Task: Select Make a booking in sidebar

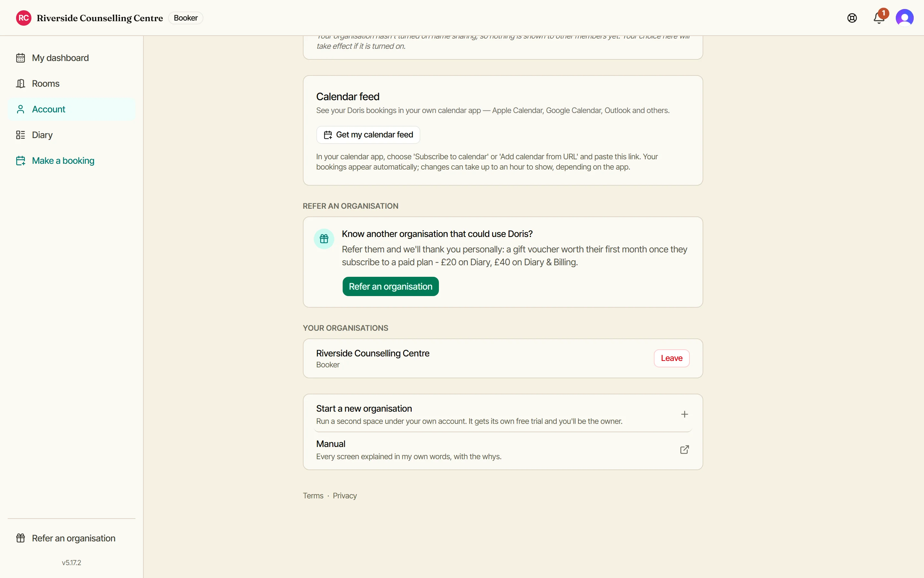Action: pos(72,161)
